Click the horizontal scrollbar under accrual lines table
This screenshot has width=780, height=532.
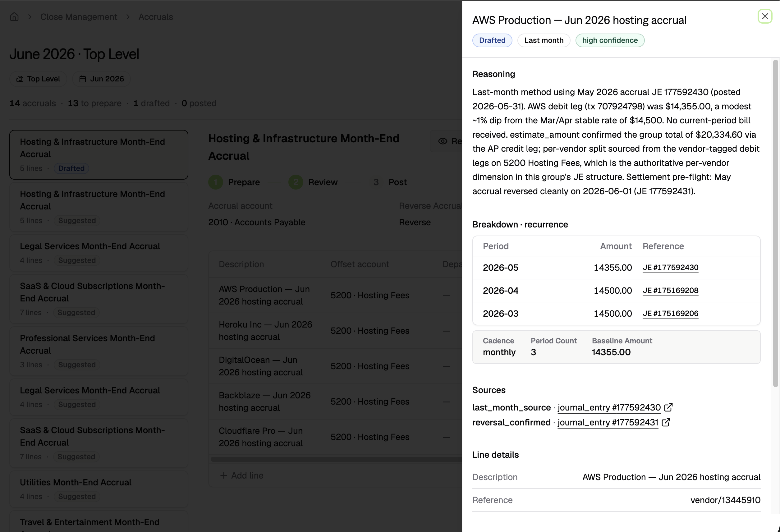pos(336,459)
